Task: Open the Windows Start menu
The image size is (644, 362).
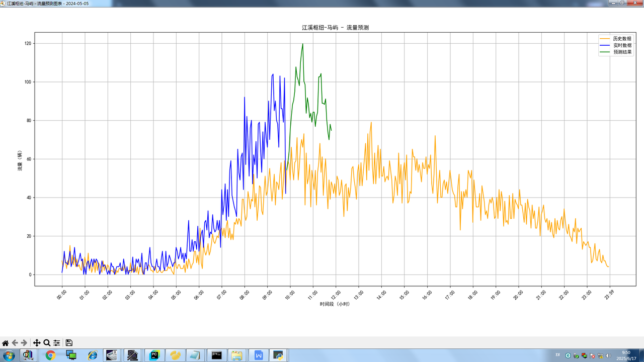Action: coord(9,355)
